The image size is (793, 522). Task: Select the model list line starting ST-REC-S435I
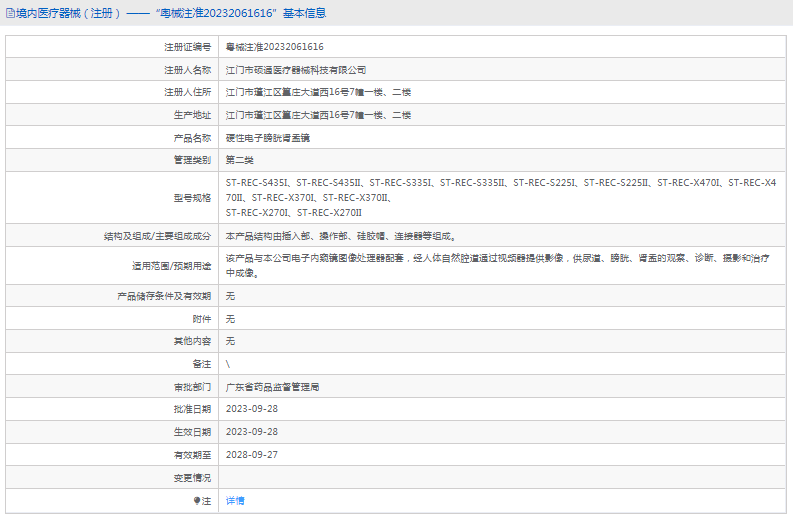pyautogui.click(x=501, y=183)
